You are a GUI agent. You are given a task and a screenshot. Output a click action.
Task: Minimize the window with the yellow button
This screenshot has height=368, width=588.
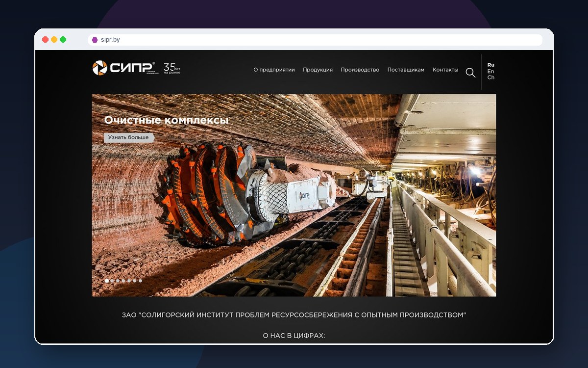click(x=54, y=40)
